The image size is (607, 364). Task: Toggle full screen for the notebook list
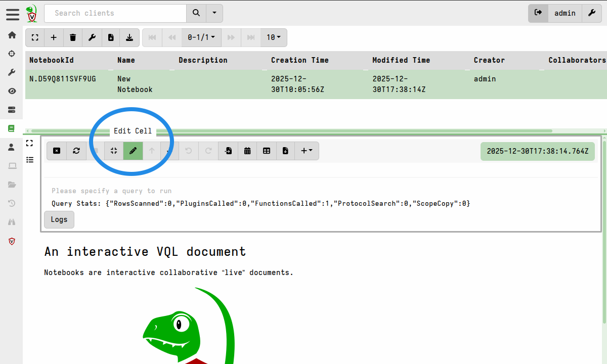click(35, 37)
